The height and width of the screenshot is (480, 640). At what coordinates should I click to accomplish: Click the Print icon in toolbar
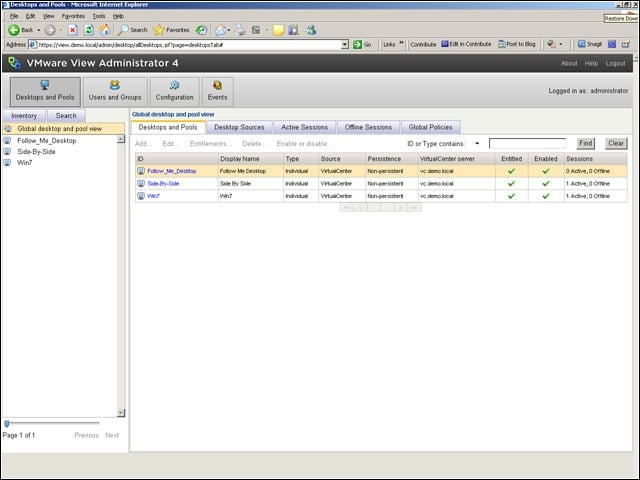240,30
